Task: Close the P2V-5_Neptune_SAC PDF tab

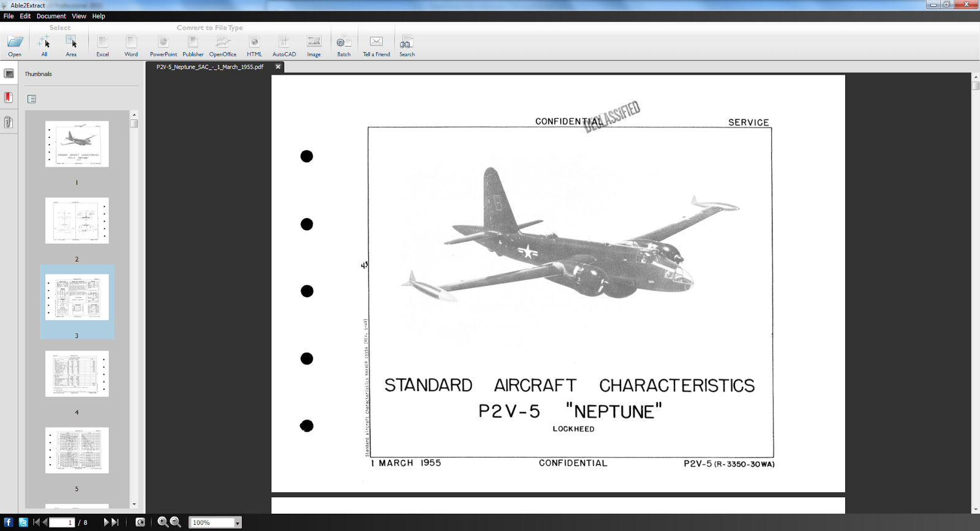Action: (x=277, y=67)
